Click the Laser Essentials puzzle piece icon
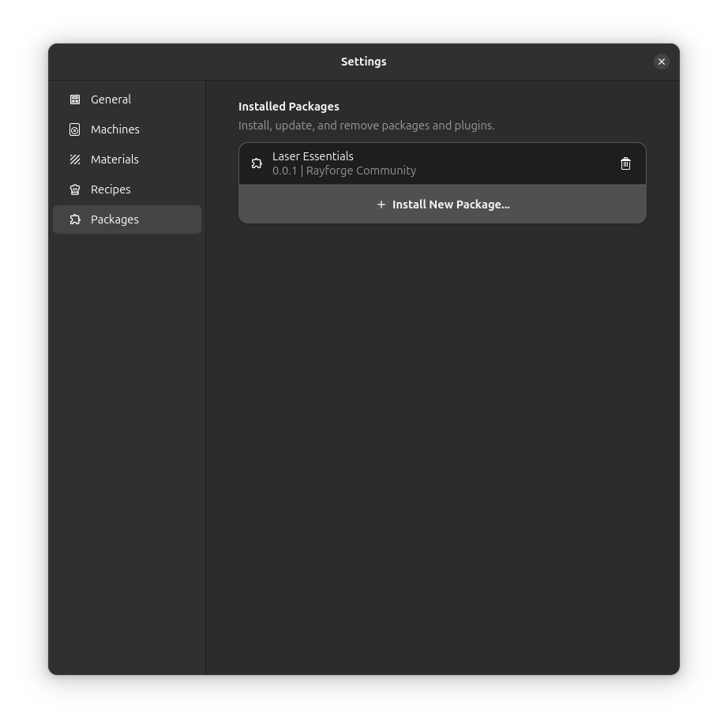The height and width of the screenshot is (728, 728). pos(257,163)
